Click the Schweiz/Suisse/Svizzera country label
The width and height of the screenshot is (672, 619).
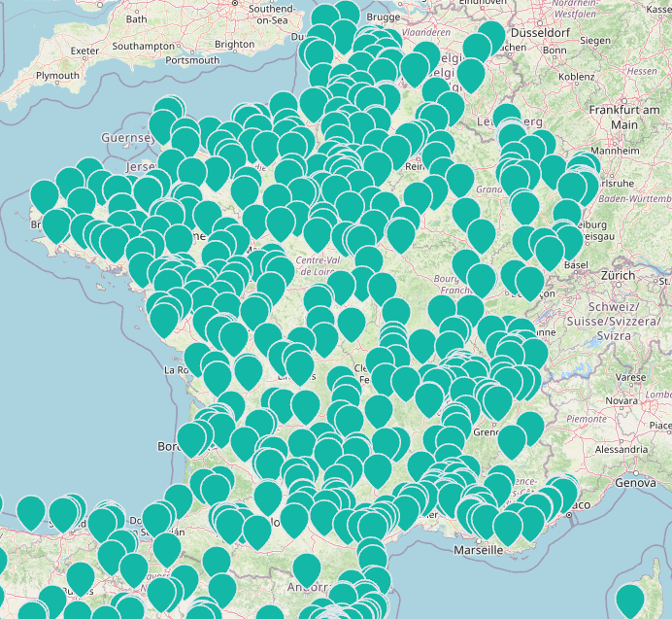click(614, 321)
